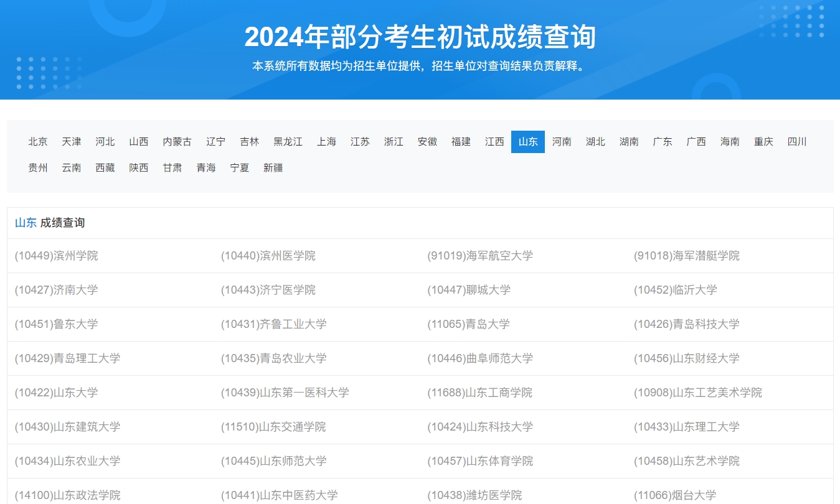Open 海南 province results

[x=730, y=142]
